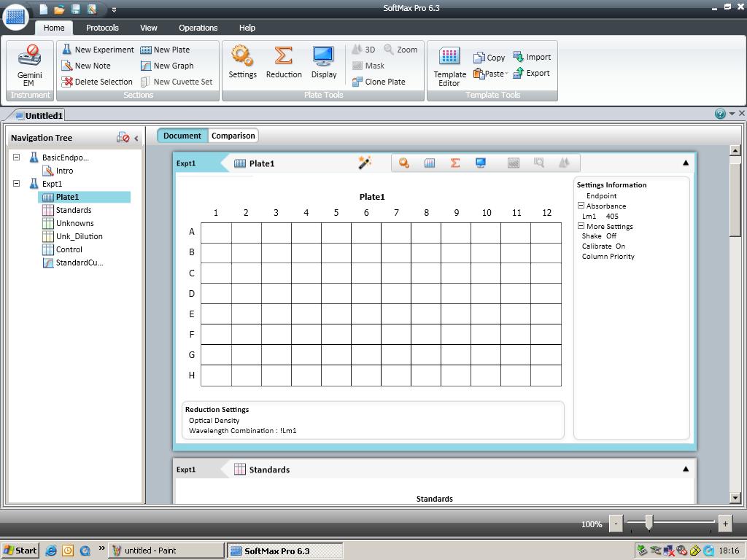Viewport: 747px width, 560px height.
Task: Select Control in the navigation tree
Action: click(x=63, y=249)
